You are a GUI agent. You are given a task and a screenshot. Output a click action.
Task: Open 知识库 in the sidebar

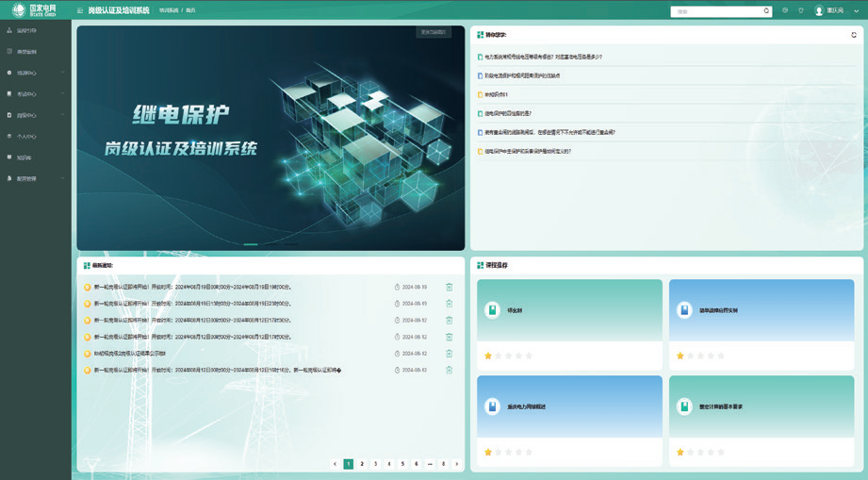[25, 157]
